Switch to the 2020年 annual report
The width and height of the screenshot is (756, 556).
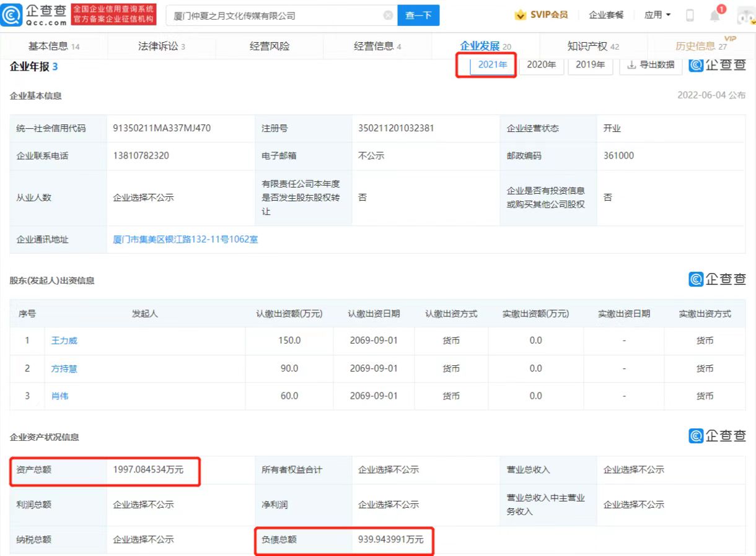(541, 64)
